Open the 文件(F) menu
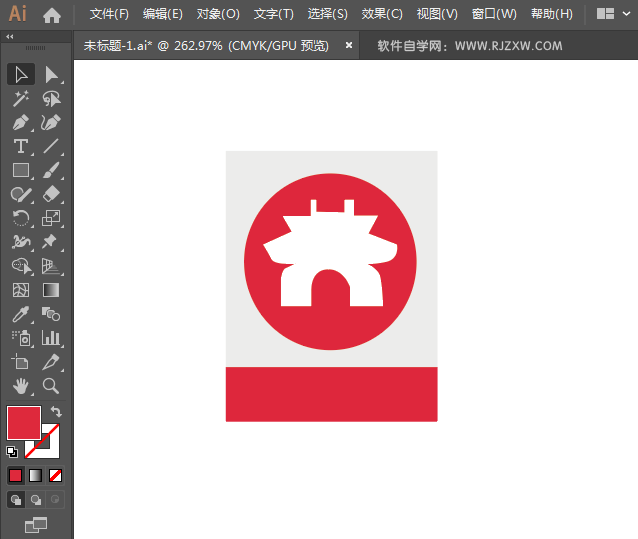The height and width of the screenshot is (539, 638). pyautogui.click(x=109, y=14)
